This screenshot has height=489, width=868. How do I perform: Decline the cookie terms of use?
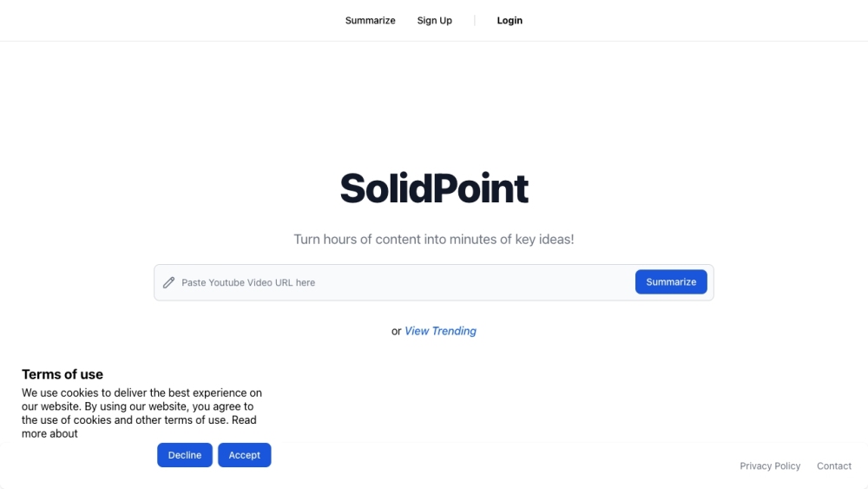click(x=185, y=455)
